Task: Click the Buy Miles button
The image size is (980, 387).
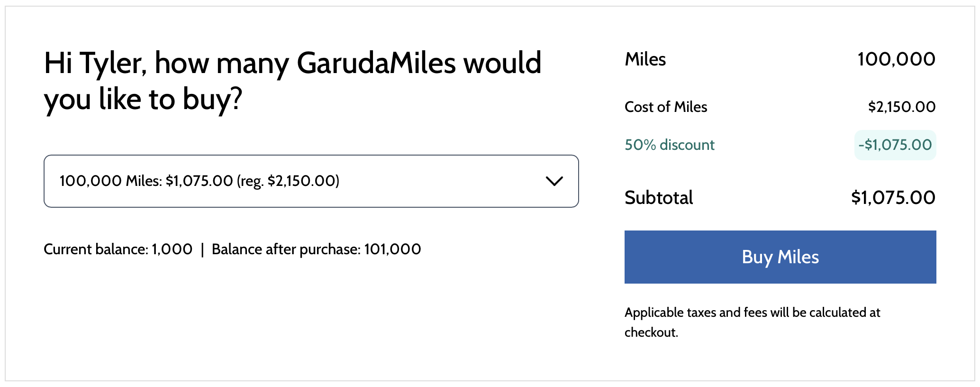Action: [780, 257]
